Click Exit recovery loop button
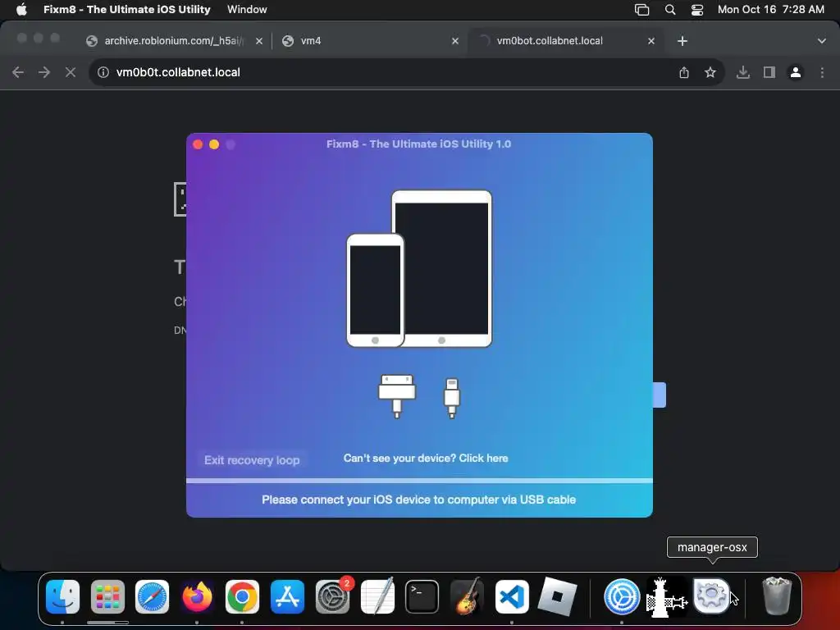Screen dimensions: 840x630 252,460
